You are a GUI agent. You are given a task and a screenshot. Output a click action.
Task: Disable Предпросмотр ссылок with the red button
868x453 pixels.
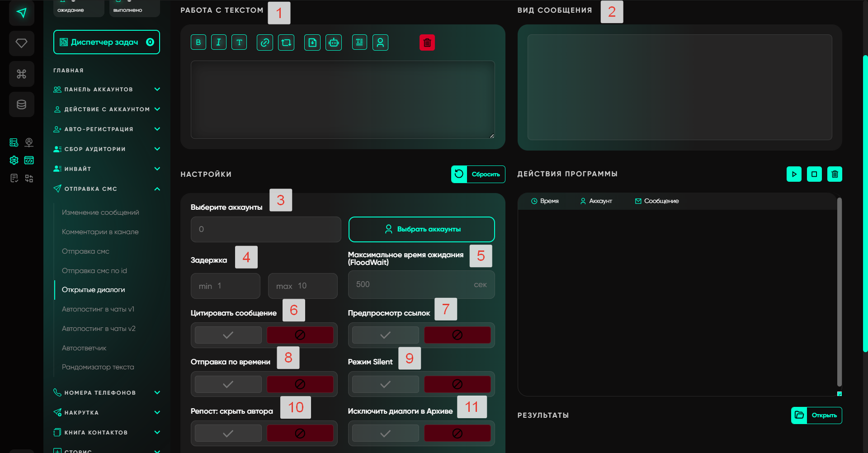pos(457,335)
